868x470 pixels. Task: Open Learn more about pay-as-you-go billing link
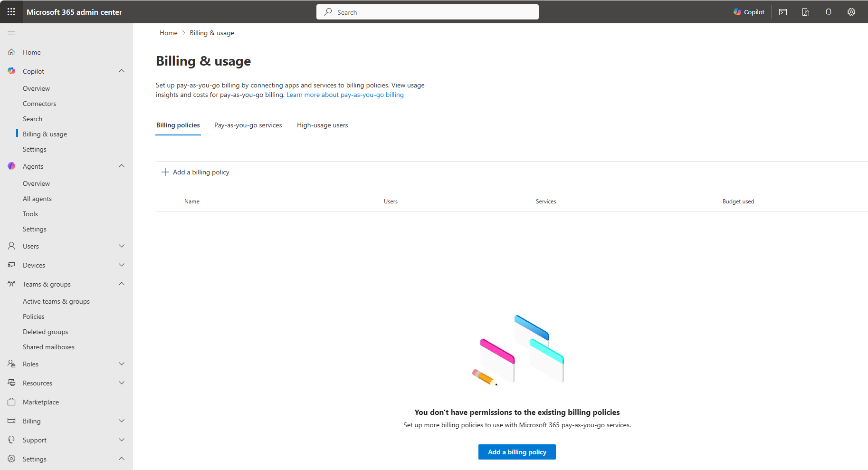345,95
